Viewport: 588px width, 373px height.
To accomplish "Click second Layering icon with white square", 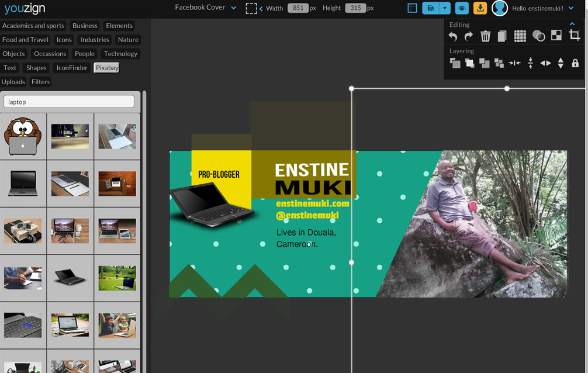I will pos(469,63).
